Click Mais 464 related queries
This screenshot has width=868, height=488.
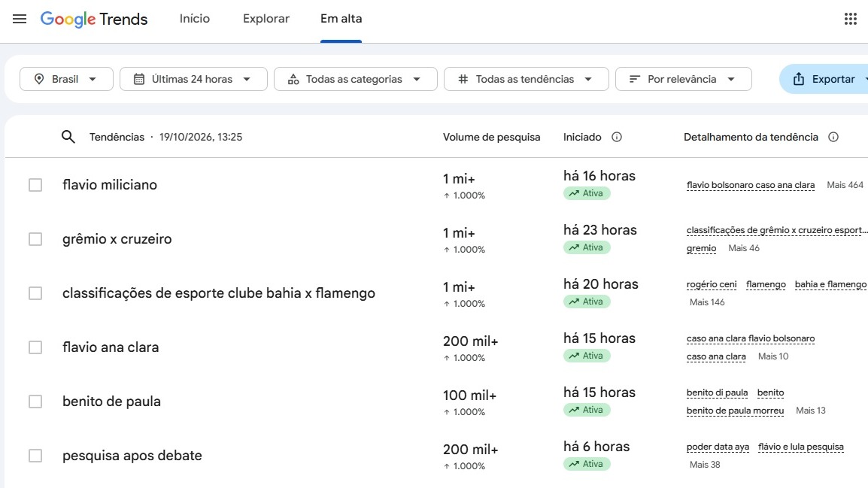pyautogui.click(x=845, y=185)
